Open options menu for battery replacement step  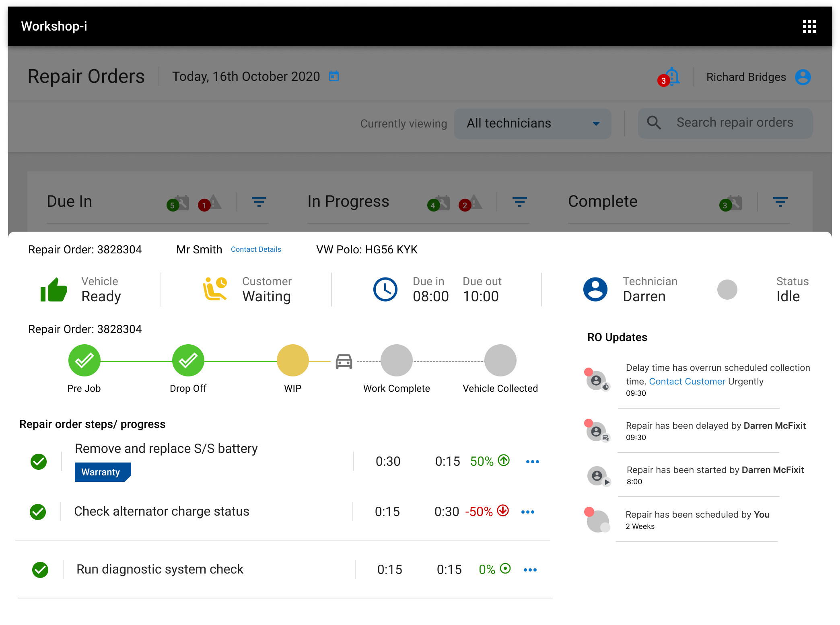pyautogui.click(x=532, y=462)
